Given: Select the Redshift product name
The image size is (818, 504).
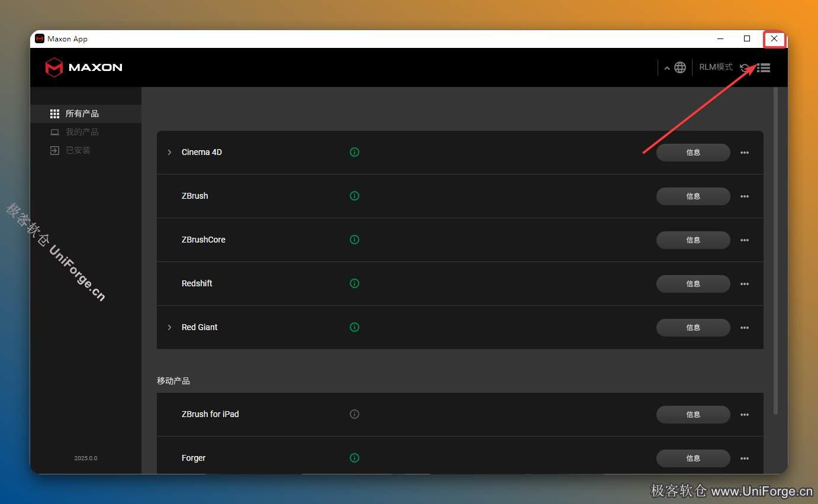Looking at the screenshot, I should pos(197,283).
